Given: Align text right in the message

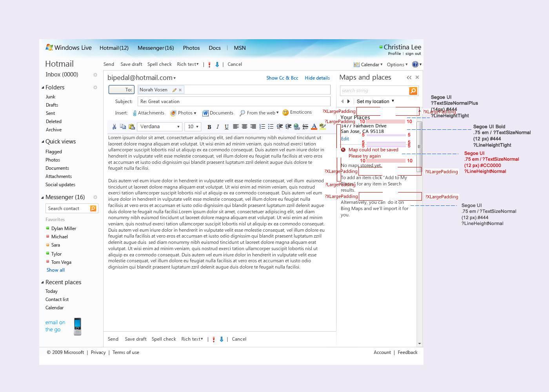Looking at the screenshot, I should [253, 127].
